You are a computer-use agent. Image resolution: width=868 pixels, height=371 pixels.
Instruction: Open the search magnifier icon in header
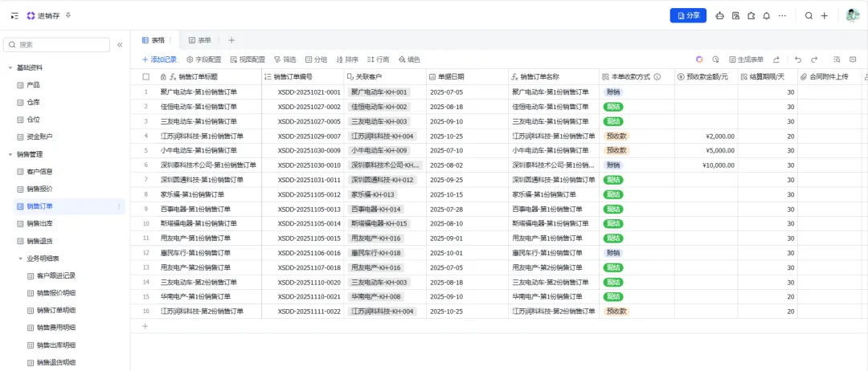coord(809,16)
